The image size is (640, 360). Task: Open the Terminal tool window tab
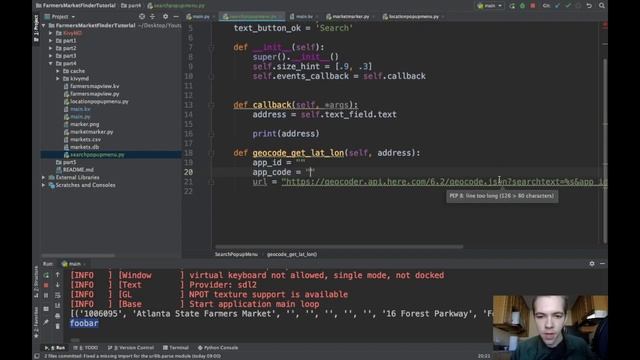pyautogui.click(x=176, y=348)
